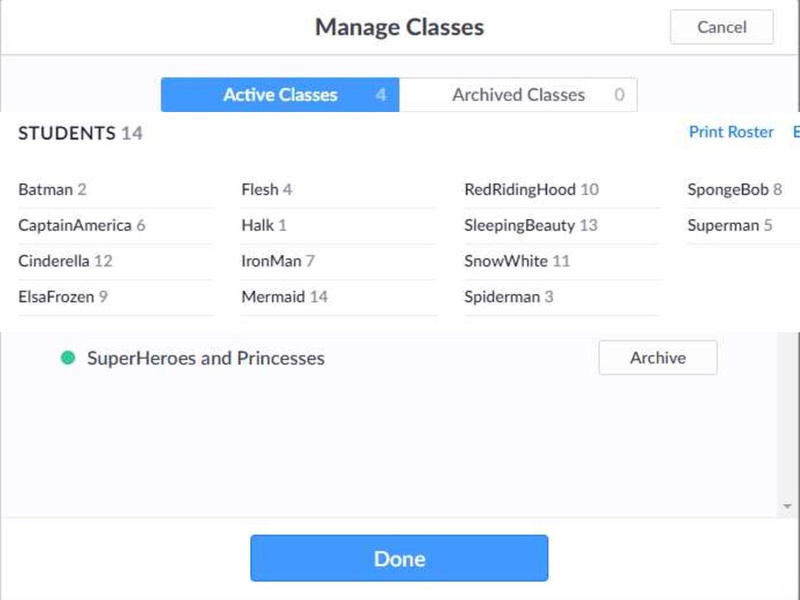Select student CaptainAmerica
The height and width of the screenshot is (600, 800).
point(75,225)
